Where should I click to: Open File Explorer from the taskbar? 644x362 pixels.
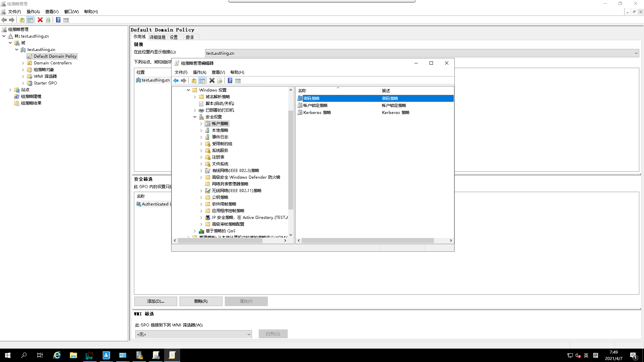(x=73, y=355)
